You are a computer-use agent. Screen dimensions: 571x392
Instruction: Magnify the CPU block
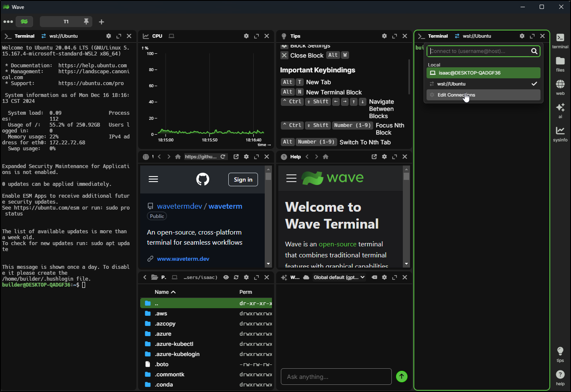[256, 36]
